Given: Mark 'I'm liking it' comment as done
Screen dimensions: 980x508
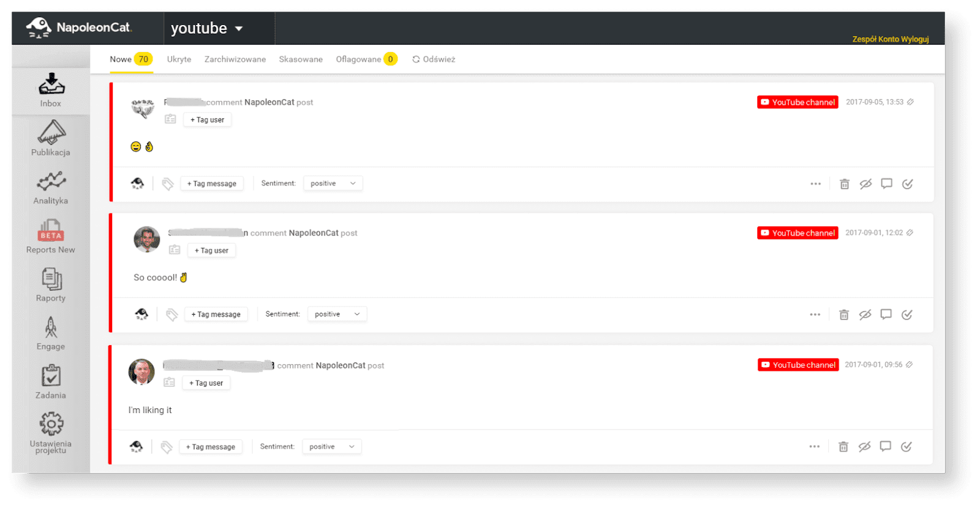Looking at the screenshot, I should [x=907, y=447].
